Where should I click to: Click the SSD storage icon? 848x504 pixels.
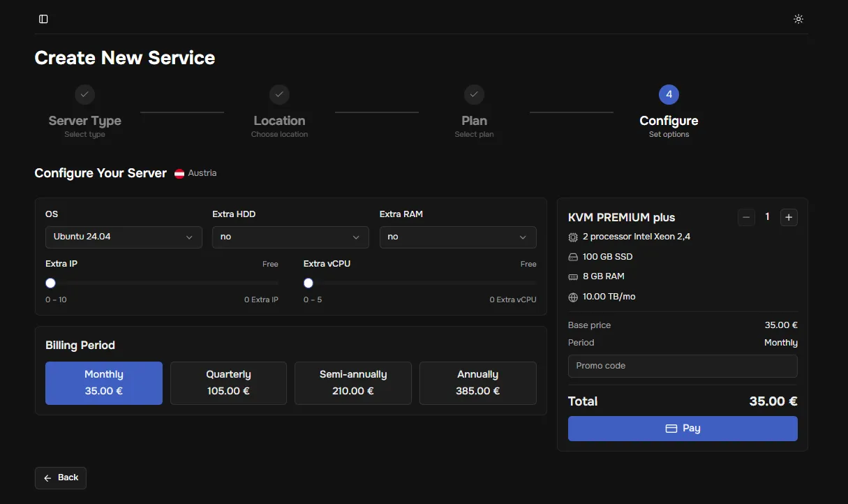[573, 257]
